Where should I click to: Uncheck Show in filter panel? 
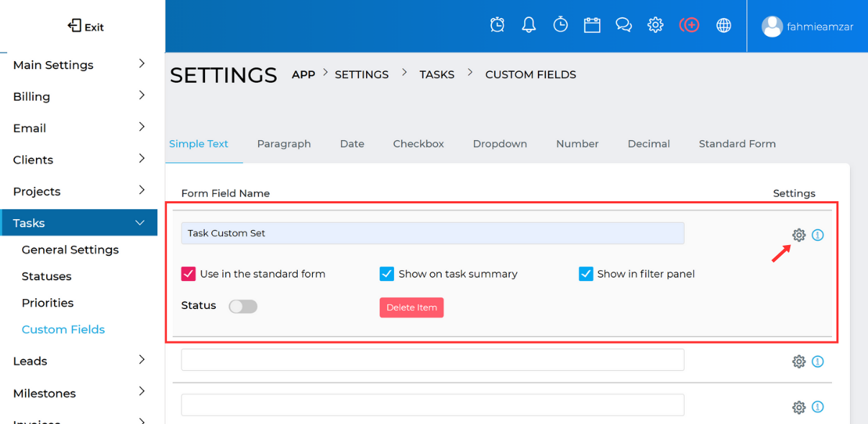coord(585,274)
